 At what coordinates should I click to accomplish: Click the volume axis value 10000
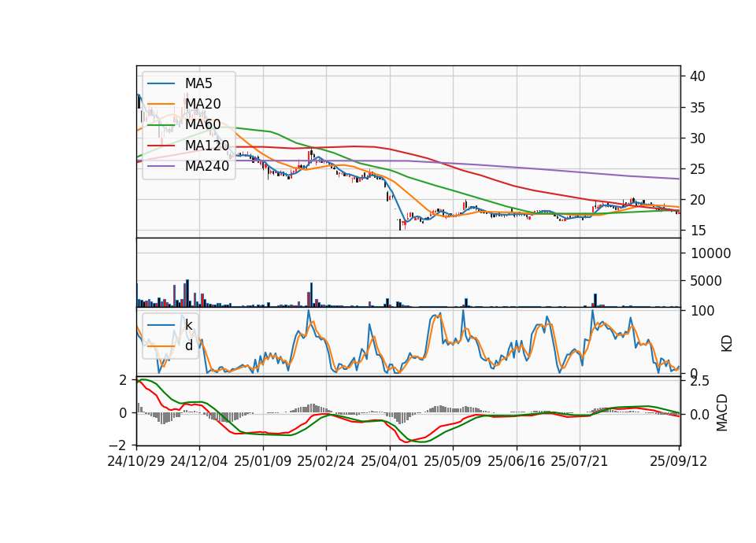point(710,253)
